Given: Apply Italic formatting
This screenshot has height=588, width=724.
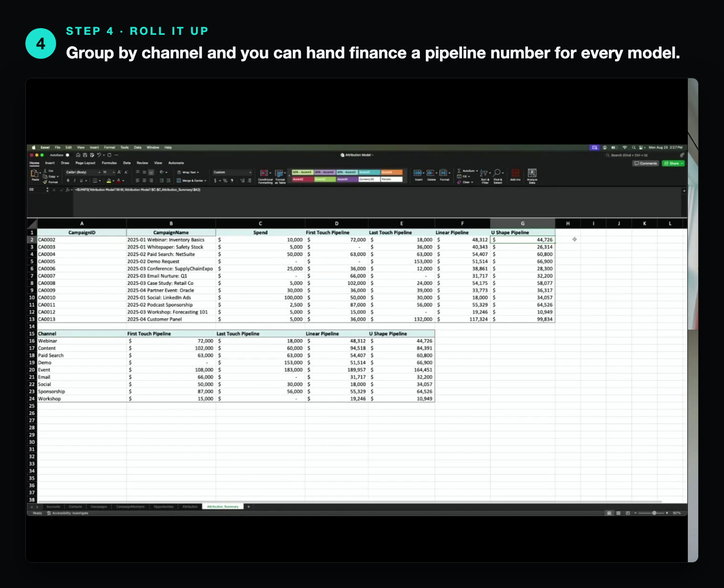Looking at the screenshot, I should click(75, 180).
